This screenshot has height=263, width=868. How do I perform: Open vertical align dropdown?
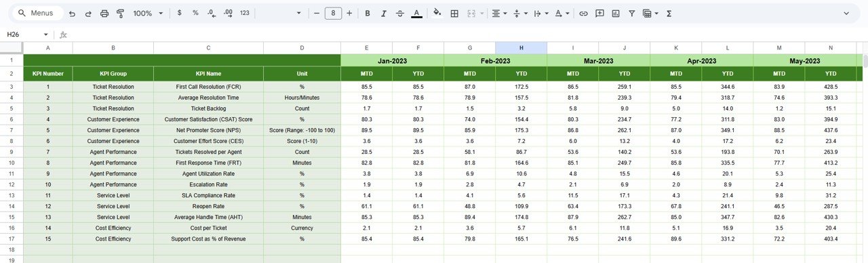(x=520, y=13)
